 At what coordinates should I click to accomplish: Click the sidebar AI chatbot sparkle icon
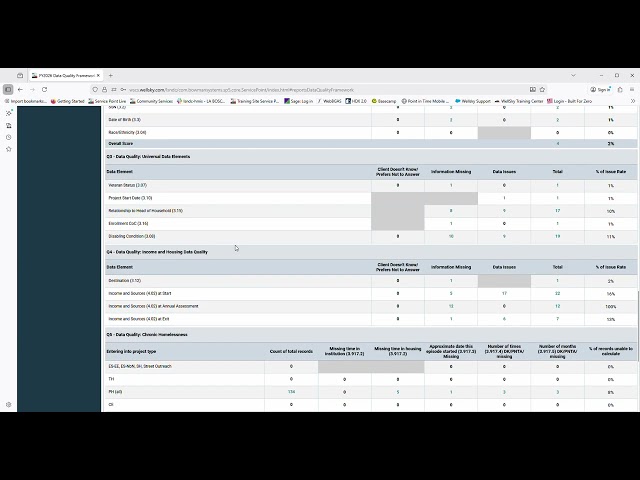(x=9, y=113)
